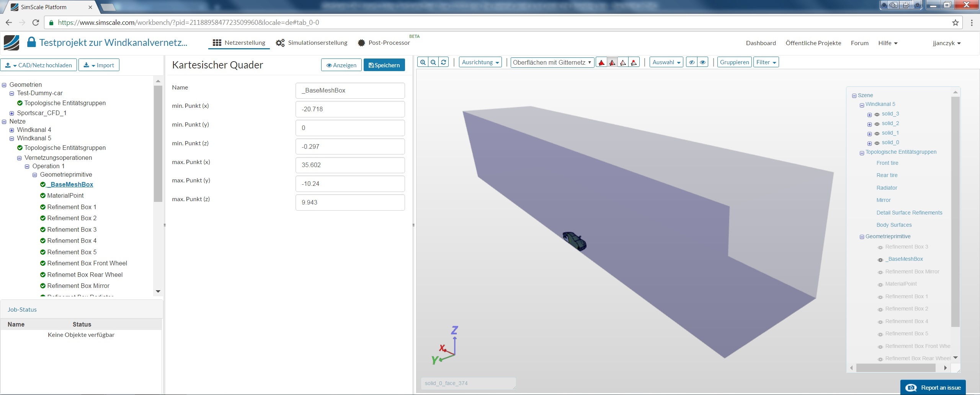Hide _BaseMeshBox in scene tree
This screenshot has height=395, width=980.
click(880, 260)
